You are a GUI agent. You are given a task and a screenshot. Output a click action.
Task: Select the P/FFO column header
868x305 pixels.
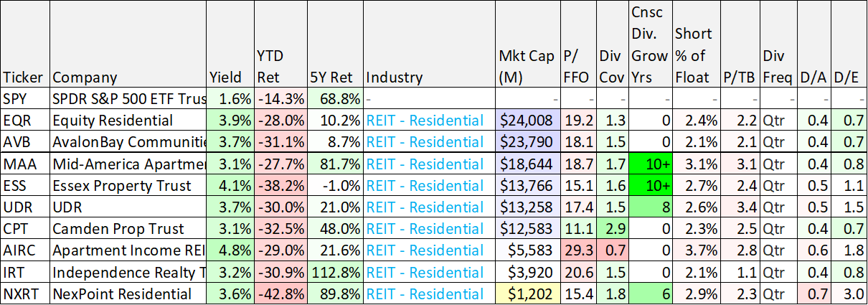coord(577,44)
